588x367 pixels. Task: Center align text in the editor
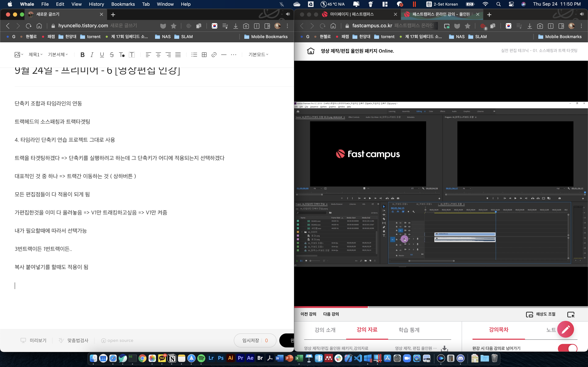pos(158,55)
